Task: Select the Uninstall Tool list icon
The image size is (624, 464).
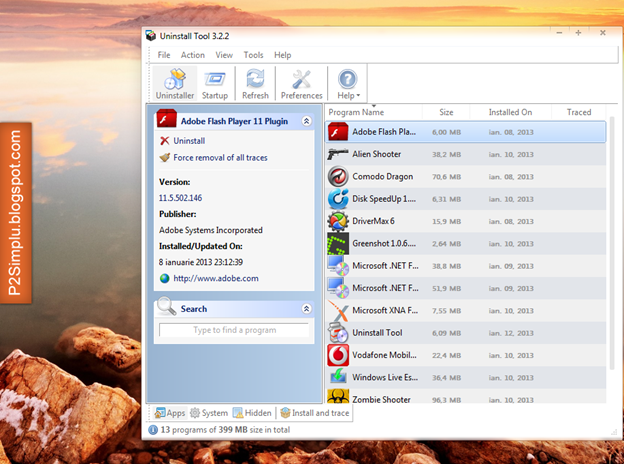Action: pos(338,333)
